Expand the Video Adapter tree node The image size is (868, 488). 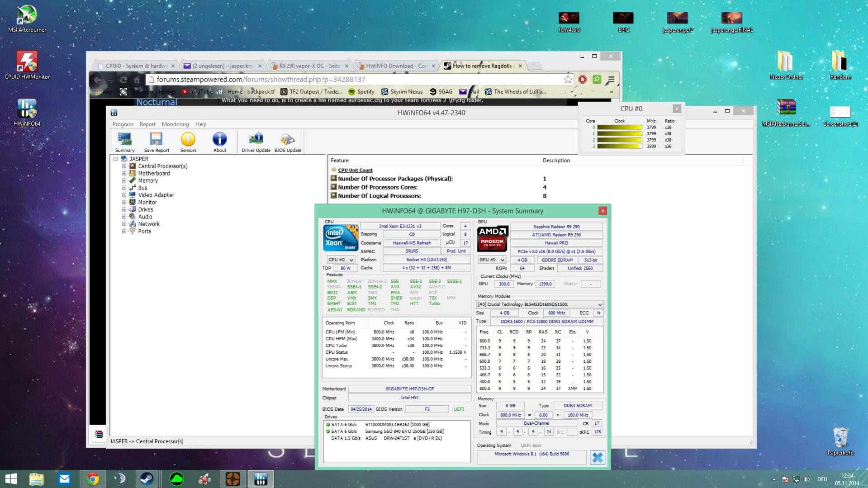point(124,195)
